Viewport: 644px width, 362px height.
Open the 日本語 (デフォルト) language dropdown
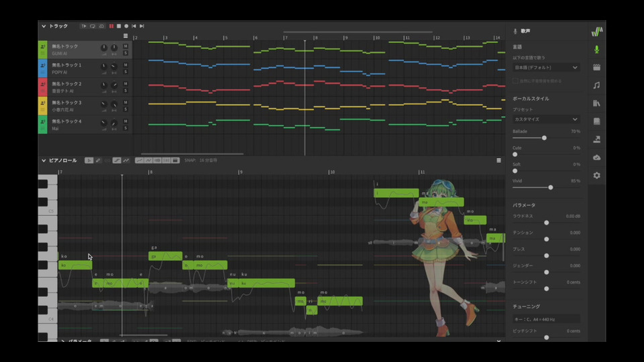tap(546, 68)
